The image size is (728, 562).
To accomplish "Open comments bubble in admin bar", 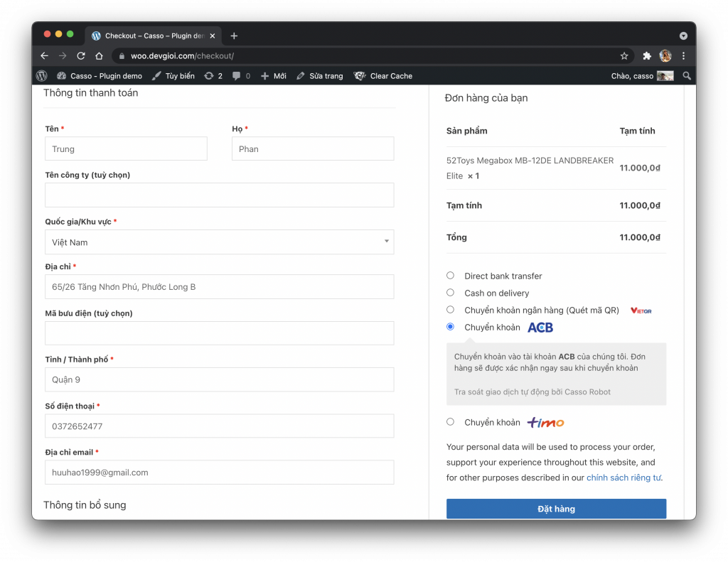I will (241, 75).
